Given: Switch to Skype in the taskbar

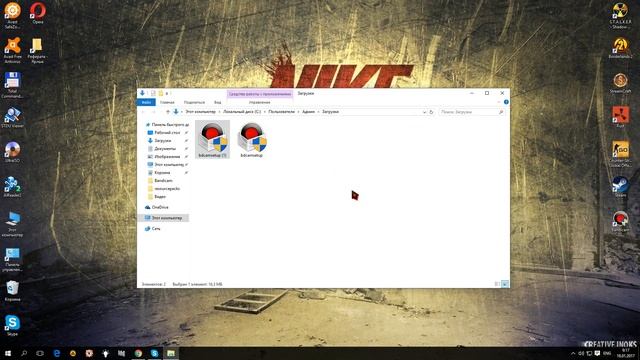Looking at the screenshot, I should (155, 353).
